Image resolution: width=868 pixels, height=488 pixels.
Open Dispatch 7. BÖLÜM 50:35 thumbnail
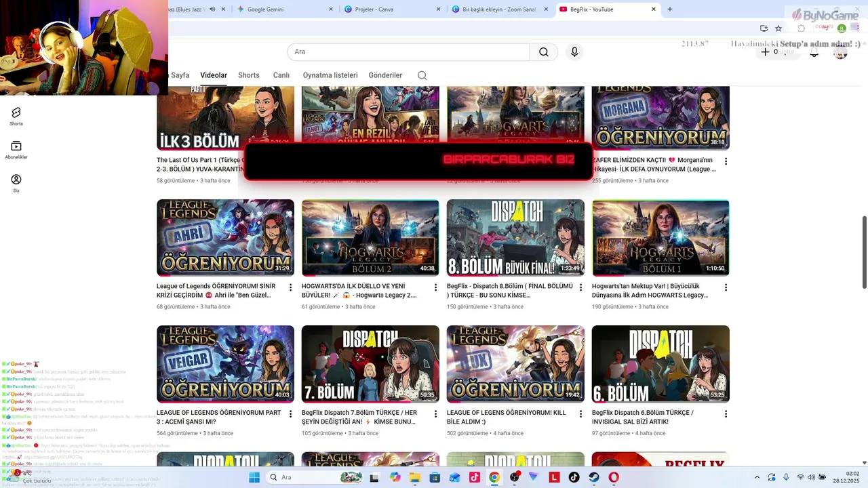pyautogui.click(x=370, y=364)
